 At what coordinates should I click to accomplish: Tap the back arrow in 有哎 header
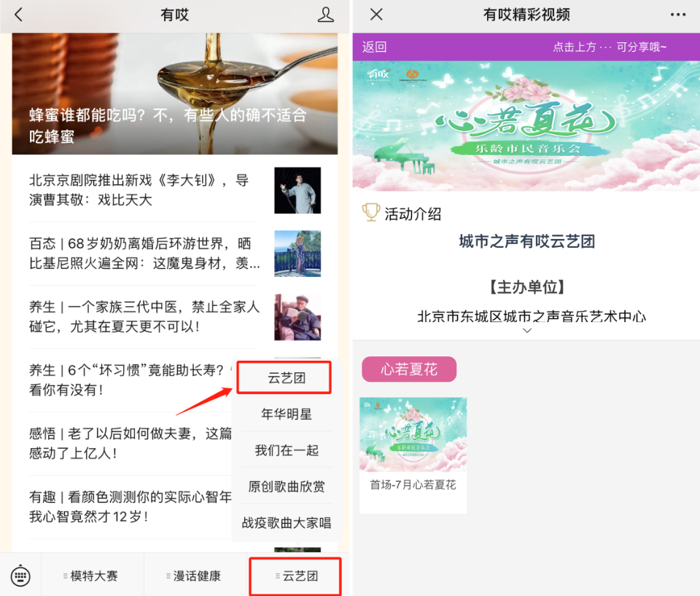[18, 15]
